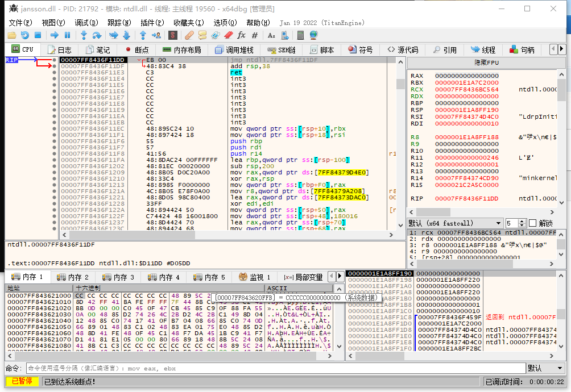The height and width of the screenshot is (392, 571).
Task: Open the 脚本 script tab
Action: click(322, 50)
